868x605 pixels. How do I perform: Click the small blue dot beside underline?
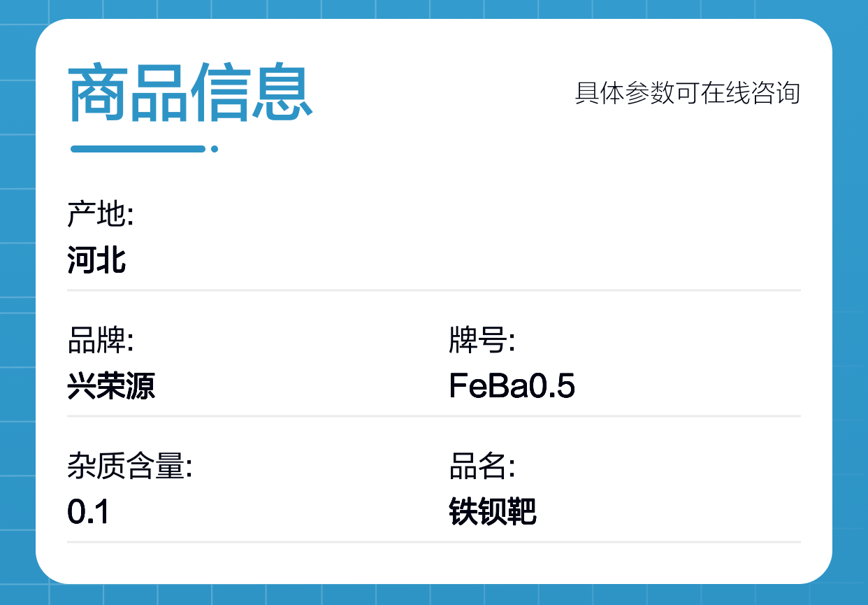click(x=215, y=149)
